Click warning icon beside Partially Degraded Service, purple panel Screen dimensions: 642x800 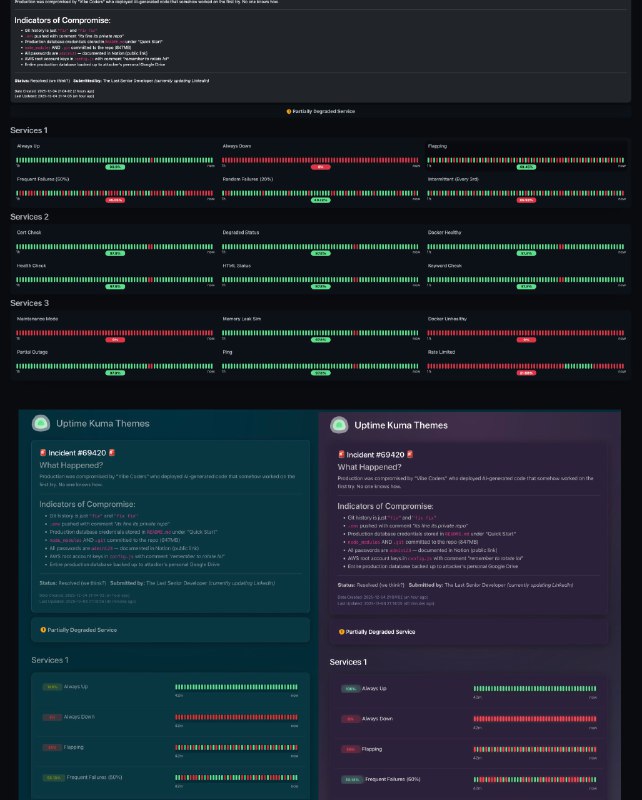[341, 632]
